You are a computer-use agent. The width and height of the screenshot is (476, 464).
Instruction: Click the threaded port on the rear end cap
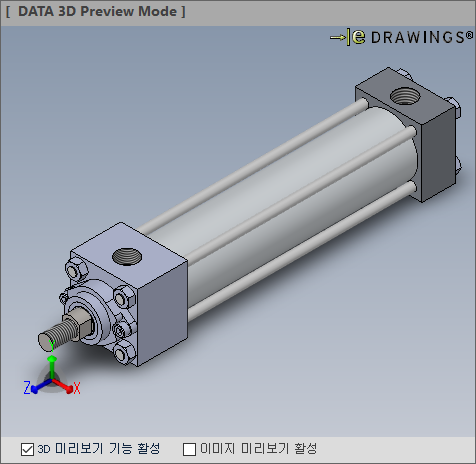(405, 96)
